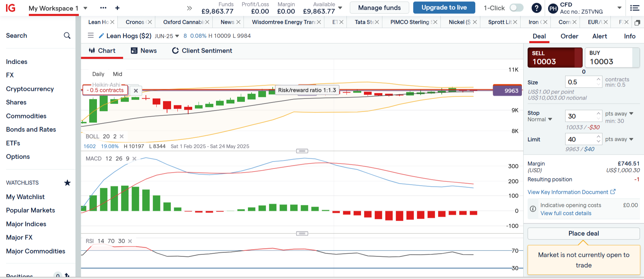The width and height of the screenshot is (644, 279).
Task: Click the Place deal button
Action: (584, 233)
